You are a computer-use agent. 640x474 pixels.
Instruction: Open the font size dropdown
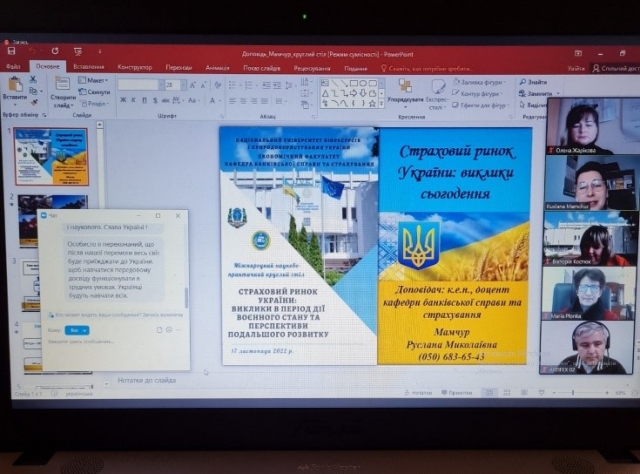coord(180,85)
